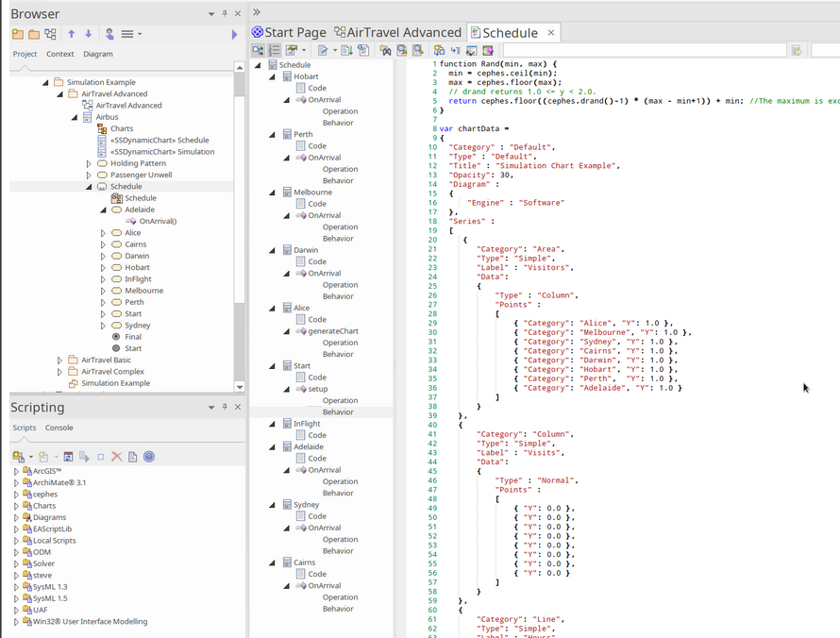Close the Schedule tab
The height and width of the screenshot is (638, 840).
click(550, 32)
